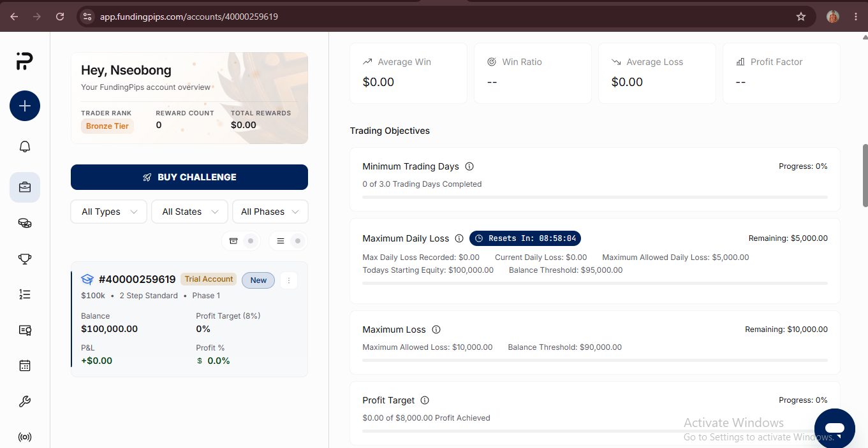The height and width of the screenshot is (448, 868).
Task: Click the wrench tools icon in sidebar
Action: coord(25,401)
